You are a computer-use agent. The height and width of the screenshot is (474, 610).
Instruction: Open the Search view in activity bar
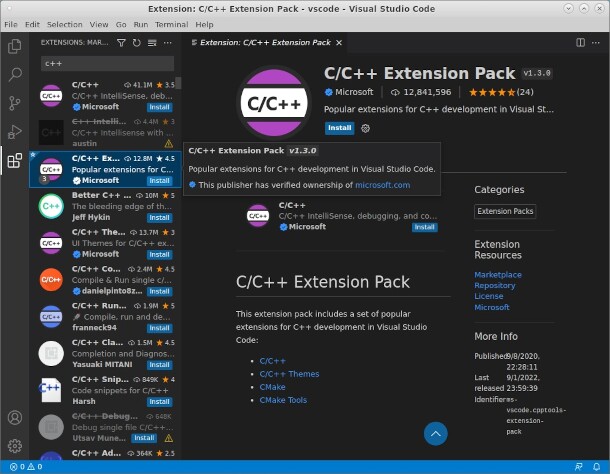click(x=15, y=74)
